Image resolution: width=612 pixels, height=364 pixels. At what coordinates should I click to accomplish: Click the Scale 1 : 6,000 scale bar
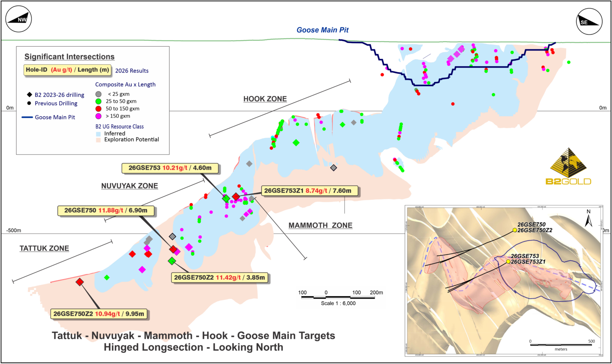[338, 298]
